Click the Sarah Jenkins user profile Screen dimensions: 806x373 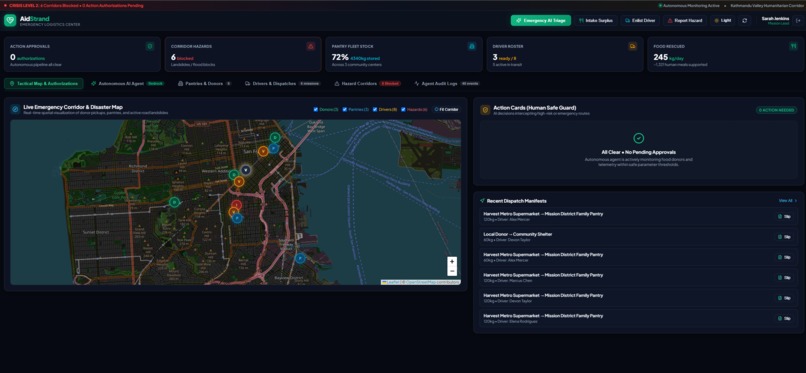[x=775, y=21]
